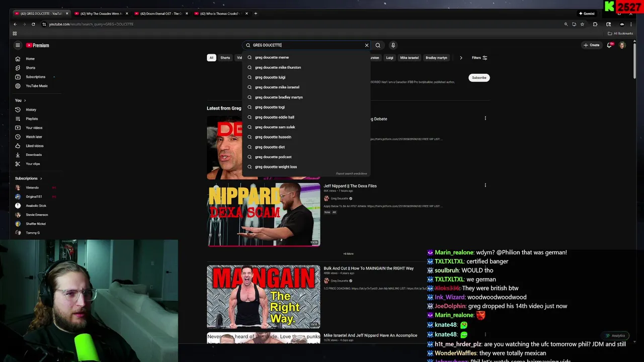Subscribe to the Greg Doucette channel
This screenshot has height=362, width=644.
click(479, 77)
